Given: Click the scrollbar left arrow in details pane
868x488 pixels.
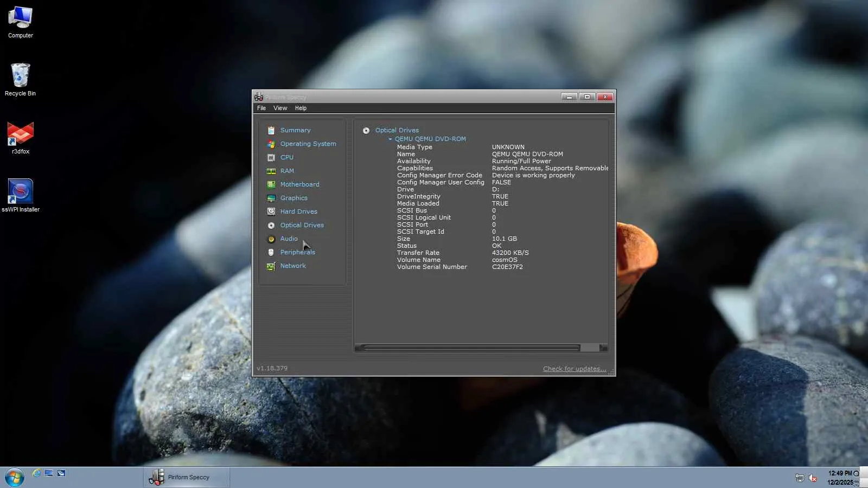Looking at the screenshot, I should coord(359,348).
